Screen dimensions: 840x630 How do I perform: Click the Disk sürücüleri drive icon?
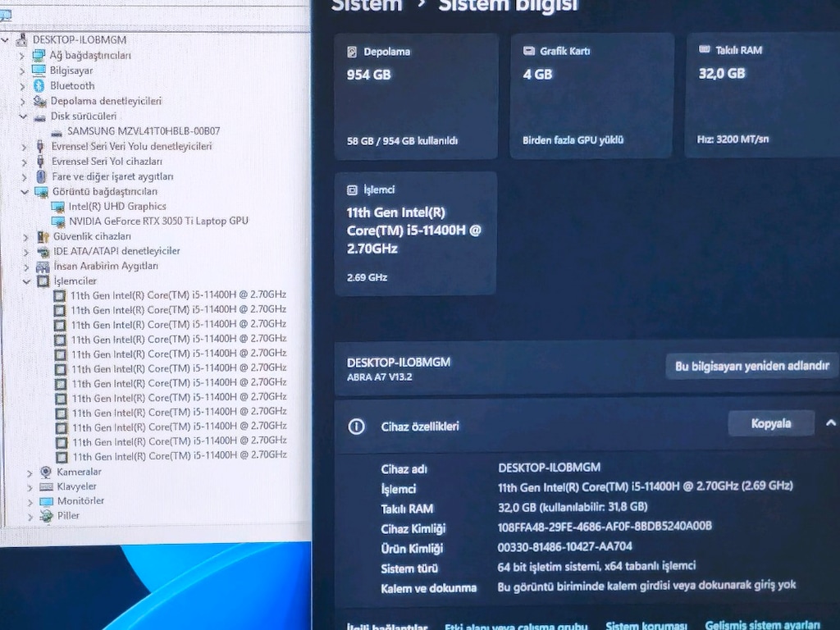click(40, 116)
